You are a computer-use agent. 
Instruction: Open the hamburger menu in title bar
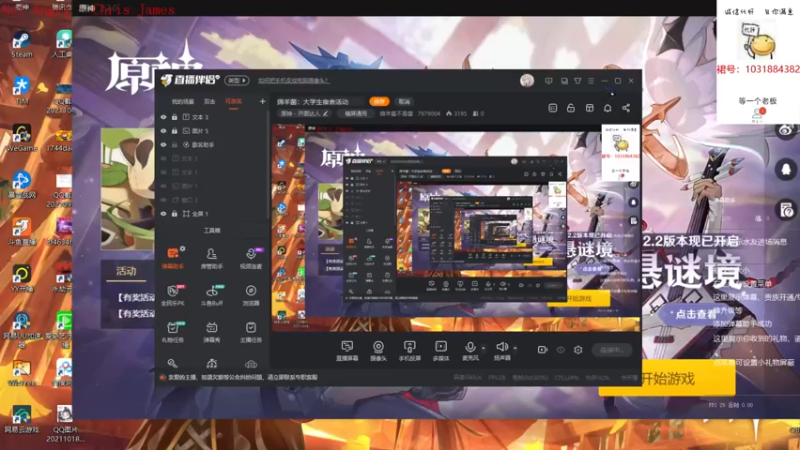coord(591,81)
